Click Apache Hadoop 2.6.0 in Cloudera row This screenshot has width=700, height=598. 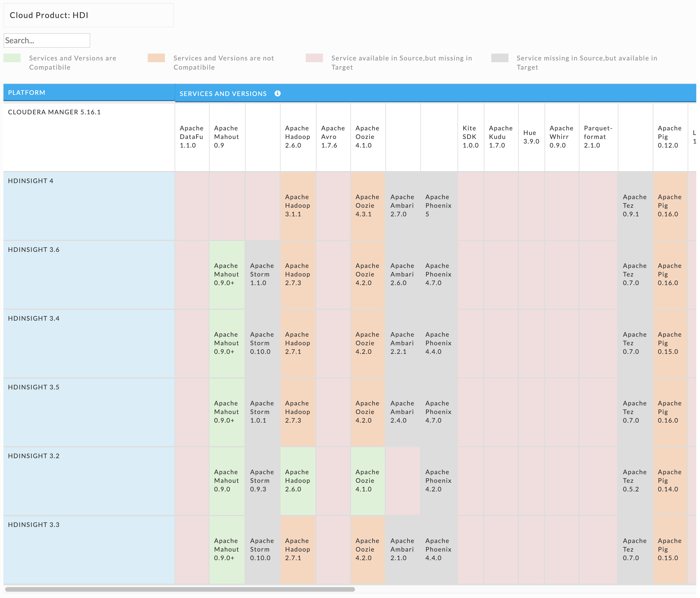pos(298,137)
